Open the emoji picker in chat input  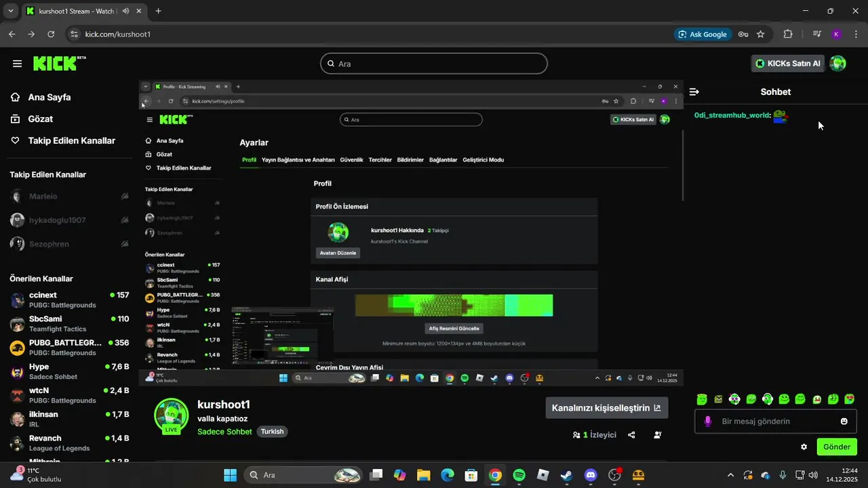[844, 422]
